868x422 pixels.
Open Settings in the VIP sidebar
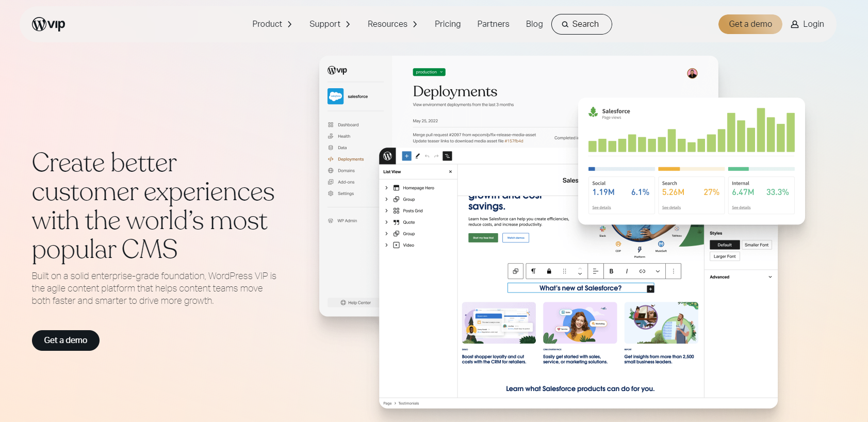coord(341,193)
